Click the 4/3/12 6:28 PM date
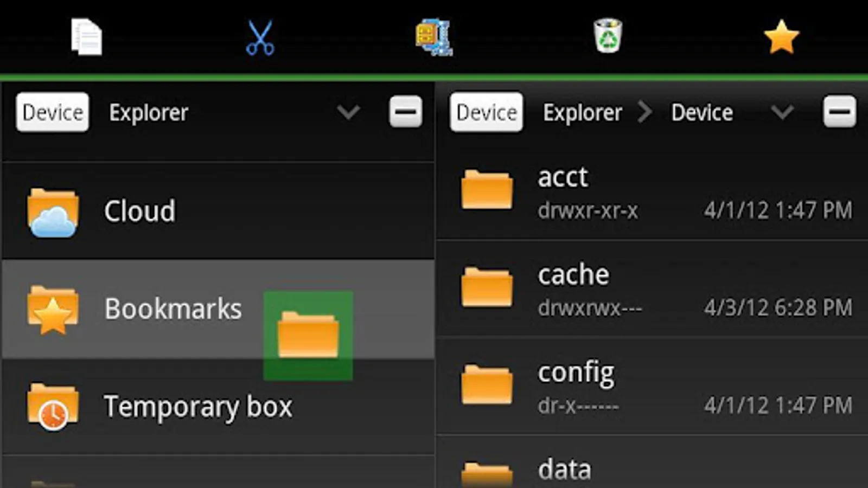Image resolution: width=868 pixels, height=488 pixels. click(778, 308)
